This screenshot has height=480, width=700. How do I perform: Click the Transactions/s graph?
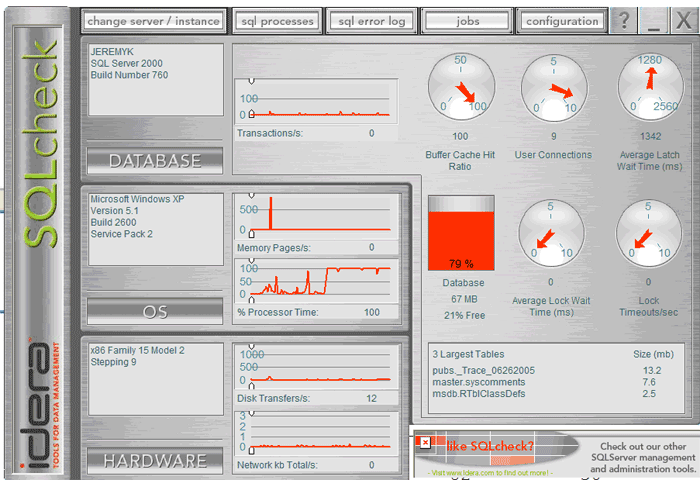316,100
